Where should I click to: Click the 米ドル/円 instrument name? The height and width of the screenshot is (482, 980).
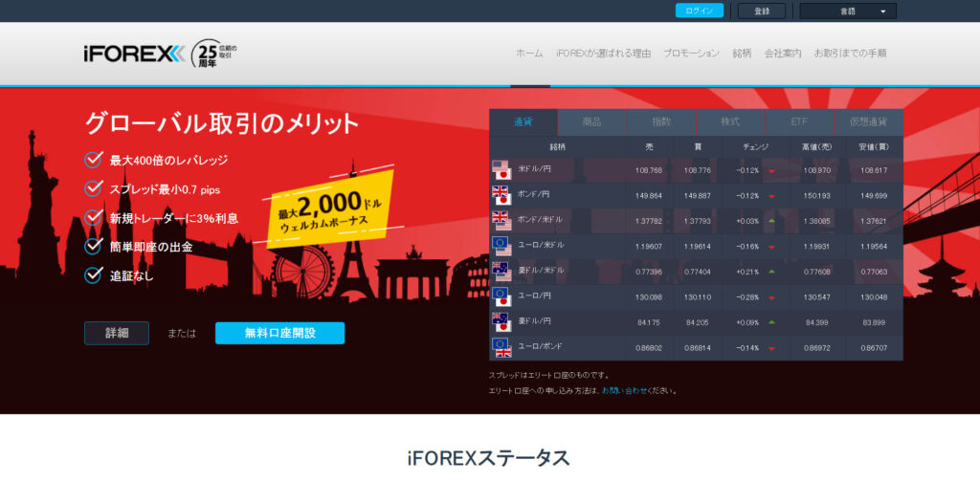[x=534, y=169]
